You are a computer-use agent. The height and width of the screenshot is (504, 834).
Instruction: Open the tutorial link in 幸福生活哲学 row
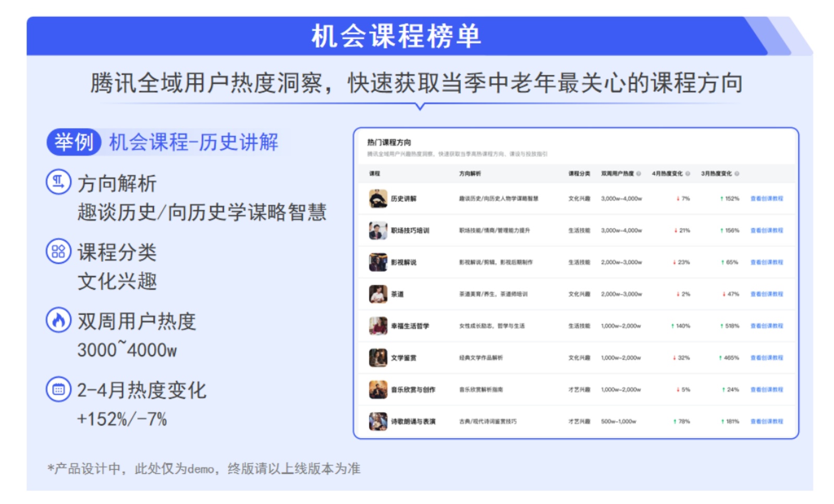tap(767, 326)
